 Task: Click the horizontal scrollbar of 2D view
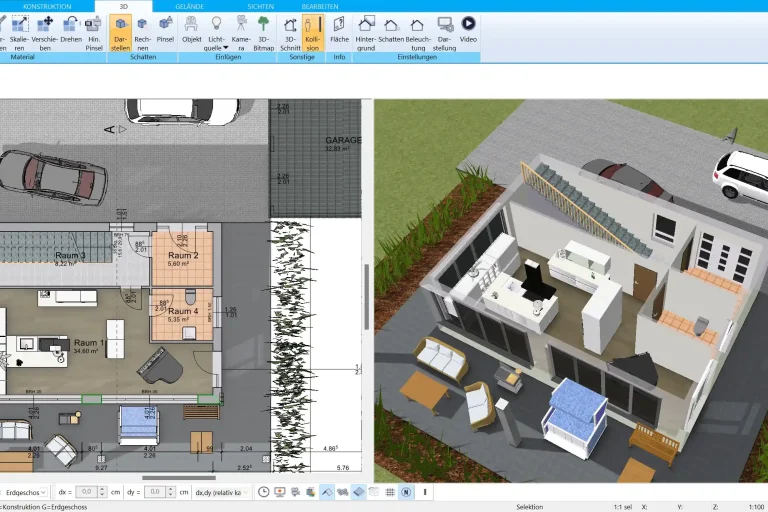[179, 478]
